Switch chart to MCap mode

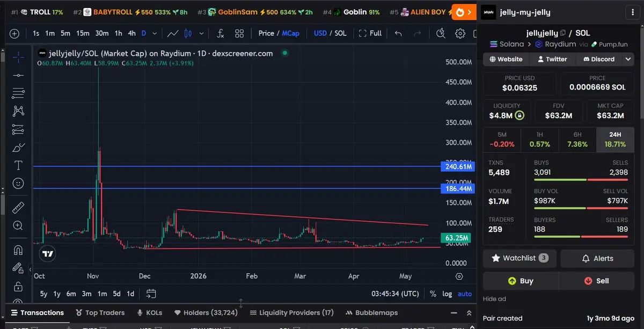pos(291,33)
